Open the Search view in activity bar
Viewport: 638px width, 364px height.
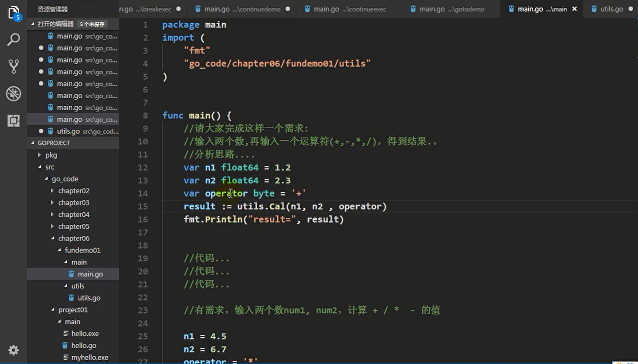click(14, 39)
